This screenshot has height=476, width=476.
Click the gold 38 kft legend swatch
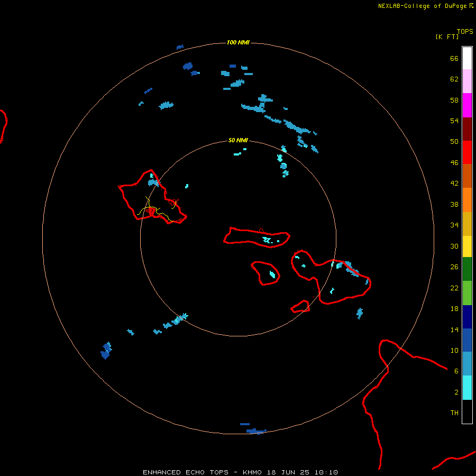(x=467, y=224)
